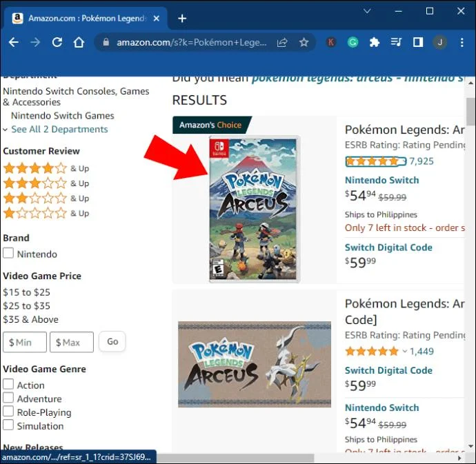Image resolution: width=476 pixels, height=464 pixels.
Task: Click the vertical scrollbar thumb
Action: coord(471,112)
